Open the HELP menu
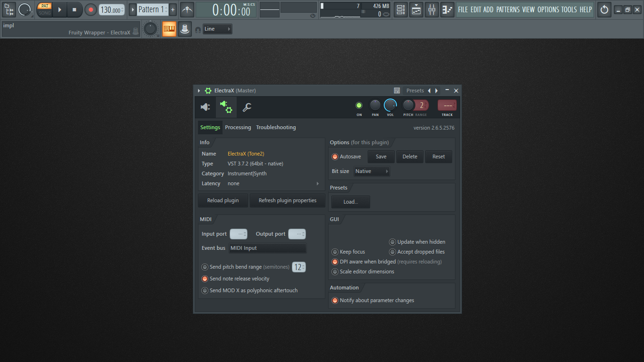The height and width of the screenshot is (362, 644). 586,9
